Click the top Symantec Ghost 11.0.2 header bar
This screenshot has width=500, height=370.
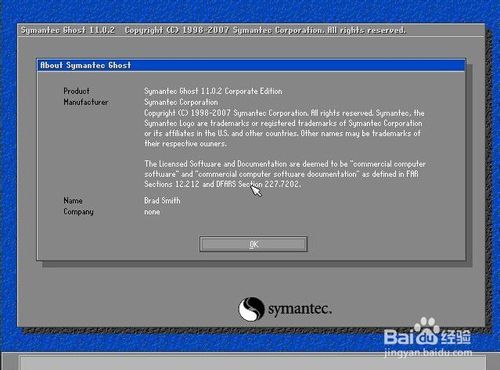click(x=251, y=30)
